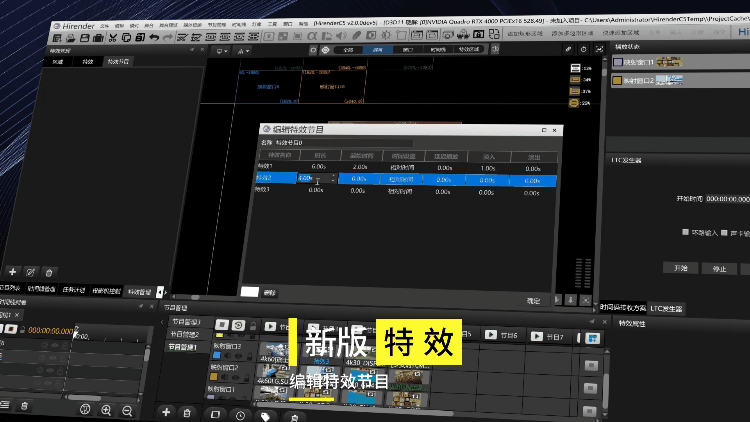Click the orange color swatch of 映射窗口2 in right panel

[x=617, y=81]
